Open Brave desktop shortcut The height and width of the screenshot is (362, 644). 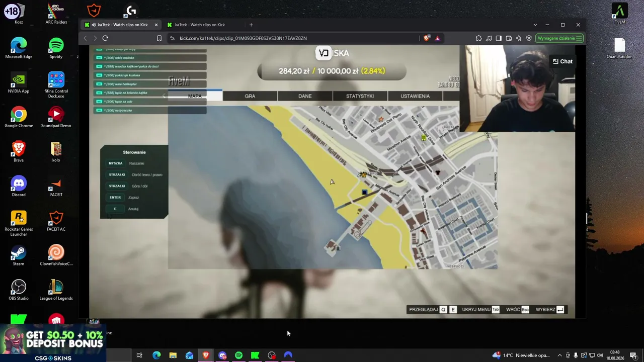[19, 151]
